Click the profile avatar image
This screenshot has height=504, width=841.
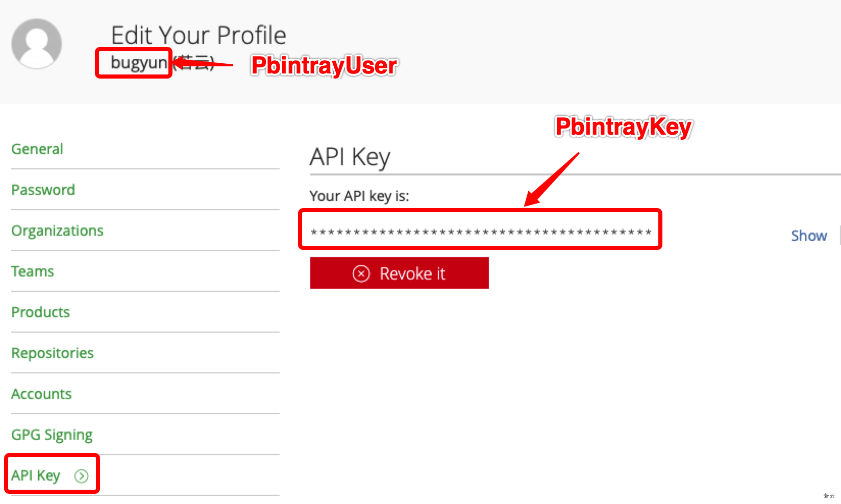(37, 44)
